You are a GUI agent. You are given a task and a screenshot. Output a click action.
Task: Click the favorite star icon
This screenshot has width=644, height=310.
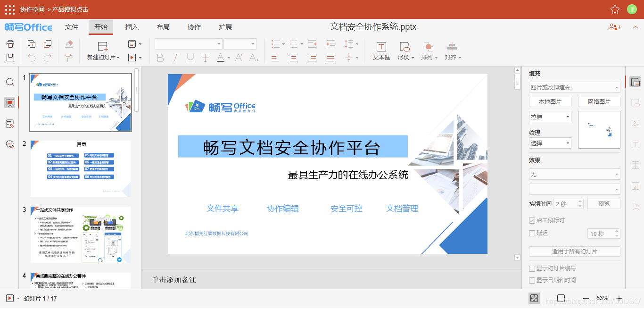tap(615, 9)
